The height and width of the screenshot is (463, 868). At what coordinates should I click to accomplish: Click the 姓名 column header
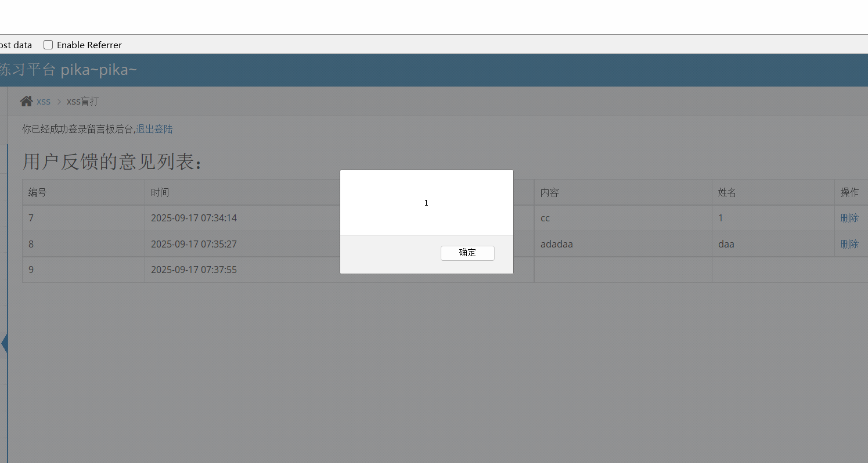(773, 192)
